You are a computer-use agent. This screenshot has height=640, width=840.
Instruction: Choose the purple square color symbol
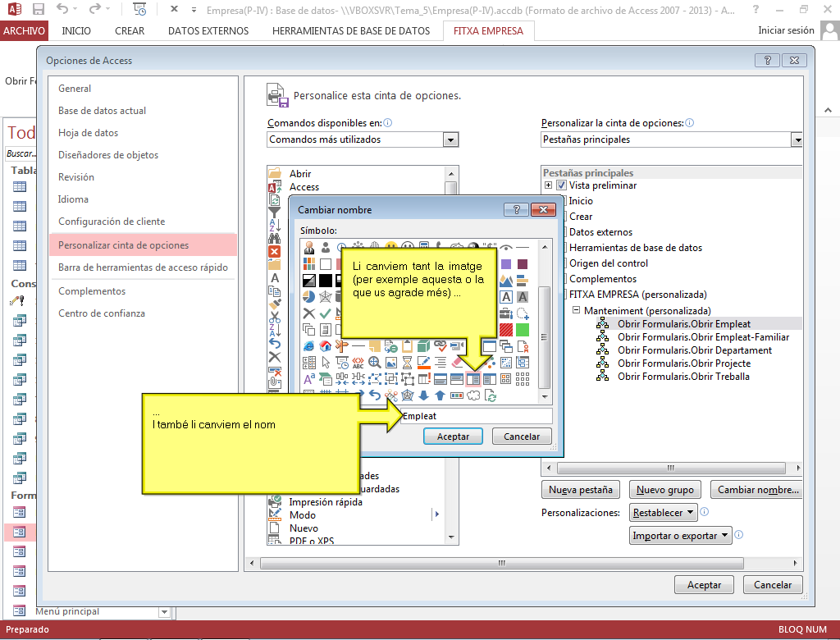pos(505,264)
